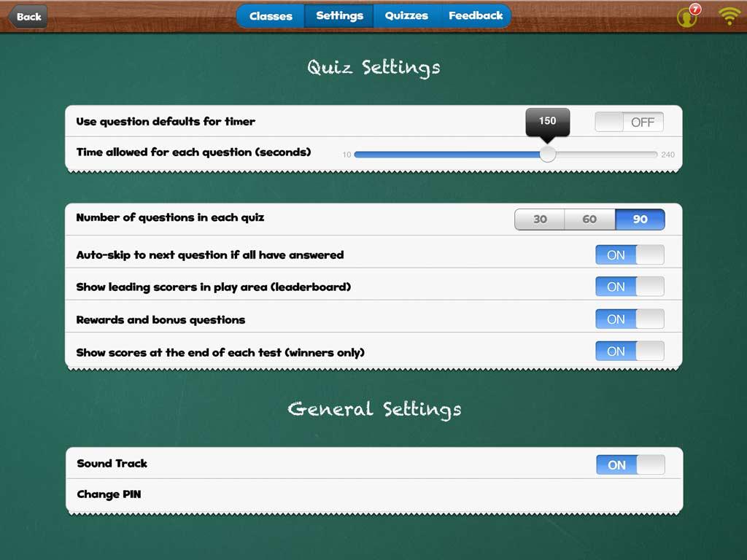The height and width of the screenshot is (560, 747).
Task: Set number of questions to 30
Action: tap(540, 219)
